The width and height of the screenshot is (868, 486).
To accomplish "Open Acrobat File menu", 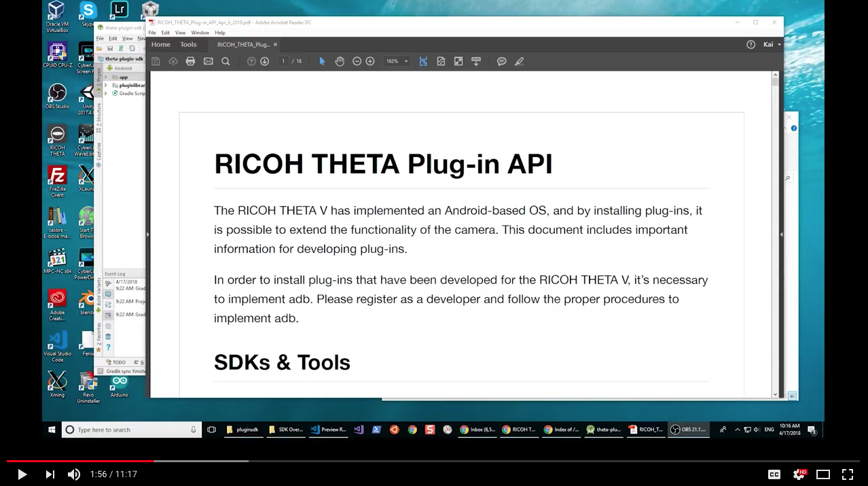I will pyautogui.click(x=152, y=33).
